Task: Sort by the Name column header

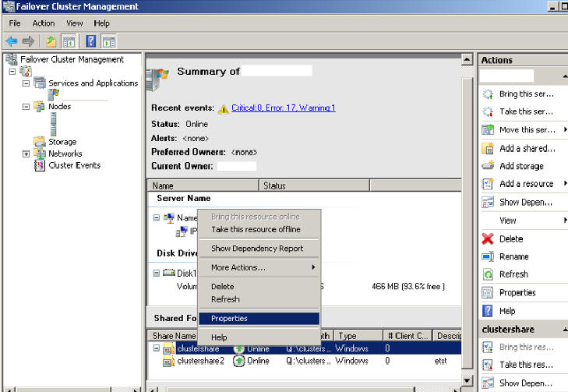Action: [x=203, y=185]
